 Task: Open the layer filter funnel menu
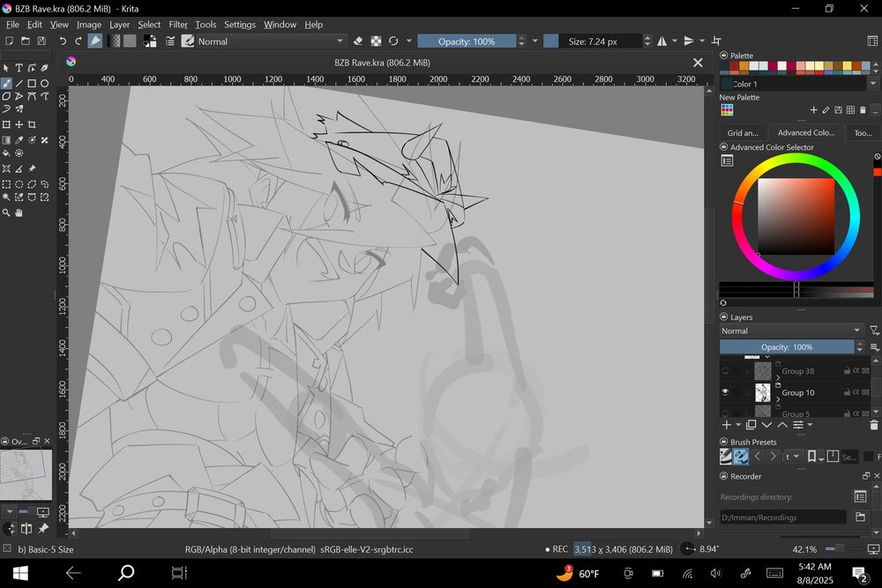tap(873, 331)
